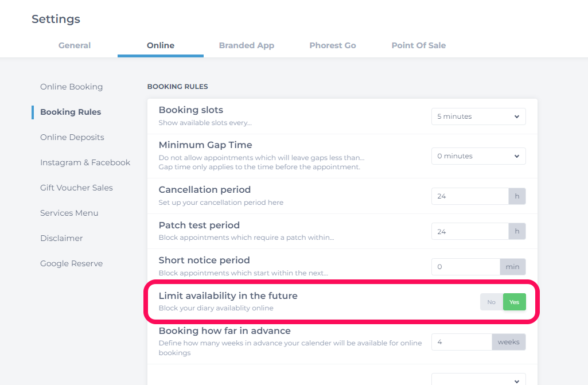Open Online Booking in sidebar

[71, 87]
